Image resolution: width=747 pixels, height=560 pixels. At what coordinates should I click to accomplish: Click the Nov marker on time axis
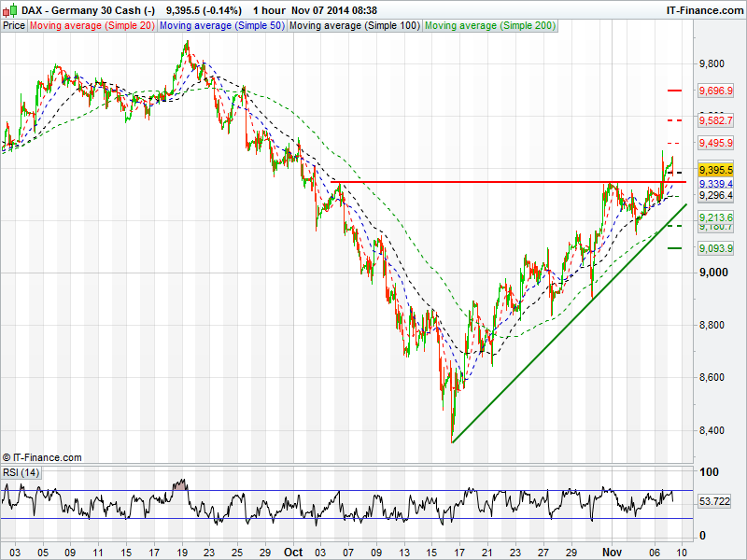[612, 553]
